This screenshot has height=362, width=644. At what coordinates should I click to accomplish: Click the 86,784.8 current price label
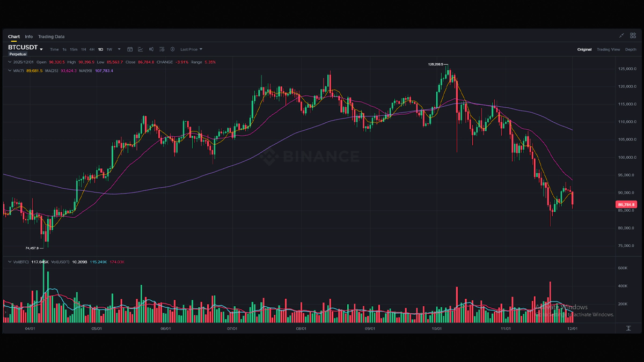(x=626, y=204)
